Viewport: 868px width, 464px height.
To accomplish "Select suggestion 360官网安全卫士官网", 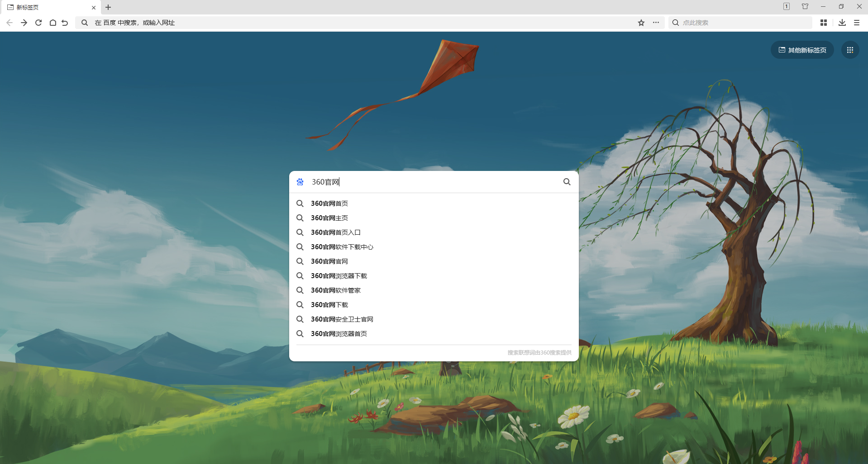I will pyautogui.click(x=434, y=319).
